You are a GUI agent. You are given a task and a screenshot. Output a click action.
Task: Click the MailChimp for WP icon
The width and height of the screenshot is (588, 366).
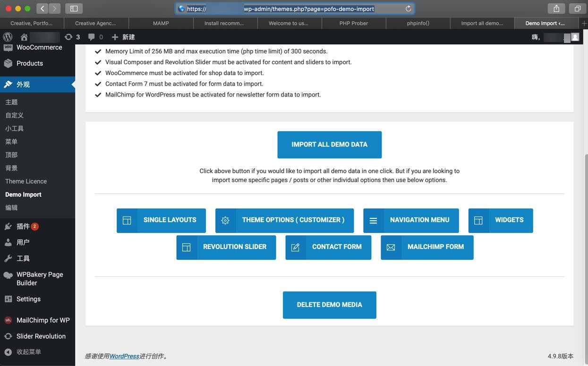8,320
